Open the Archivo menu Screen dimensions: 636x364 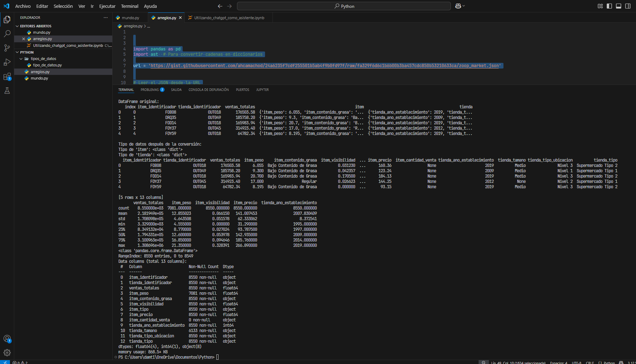pyautogui.click(x=23, y=6)
